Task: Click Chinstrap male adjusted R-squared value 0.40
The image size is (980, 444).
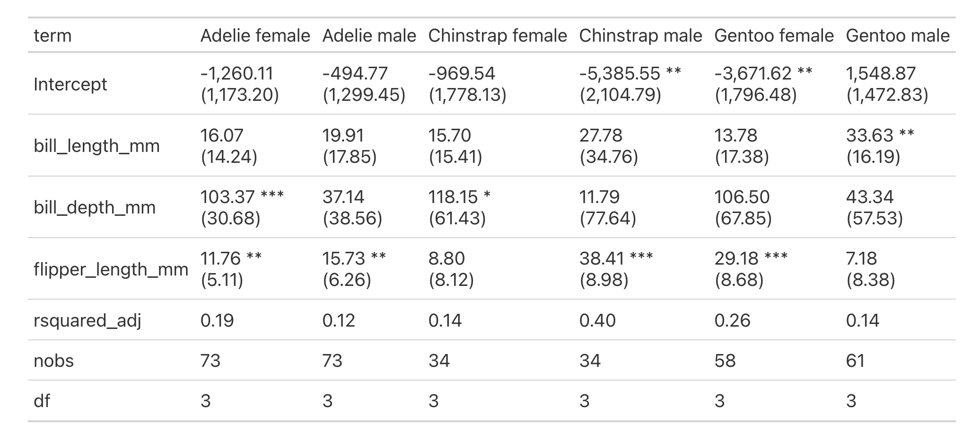Action: (x=597, y=320)
